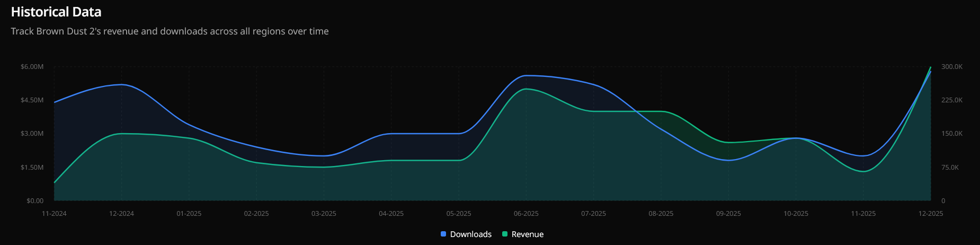
Task: Click the green Revenue legend swatch
Action: coord(505,234)
